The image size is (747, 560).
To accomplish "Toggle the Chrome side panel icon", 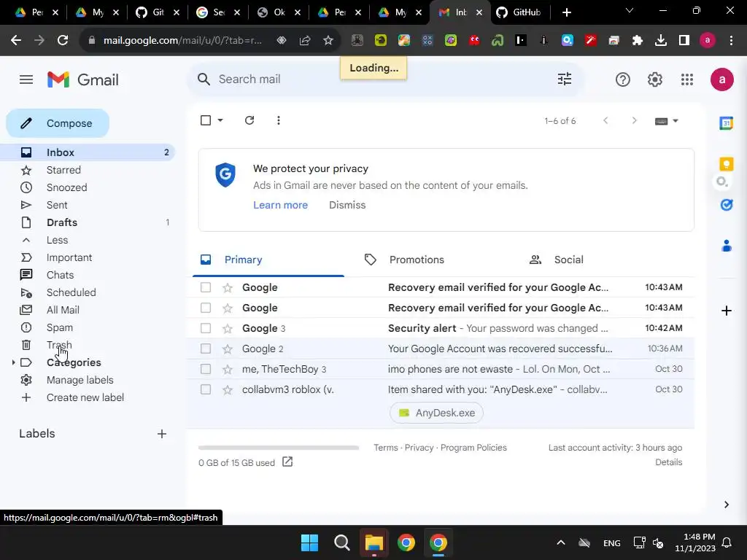I will pos(684,41).
